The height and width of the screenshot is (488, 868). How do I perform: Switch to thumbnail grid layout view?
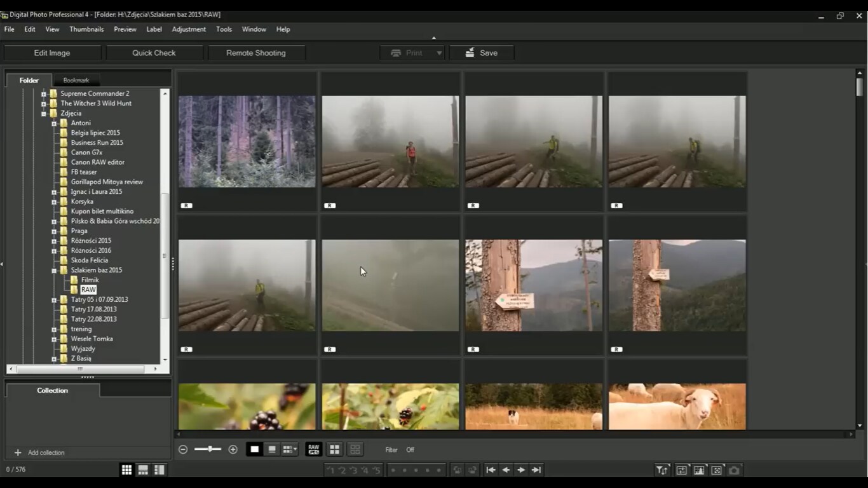127,470
